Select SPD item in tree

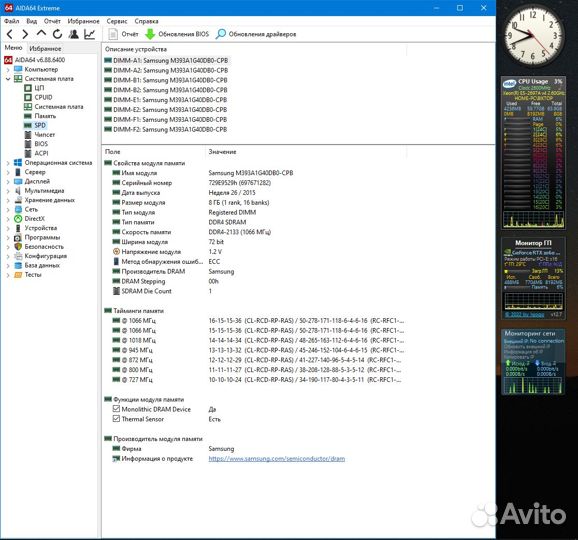pyautogui.click(x=35, y=125)
